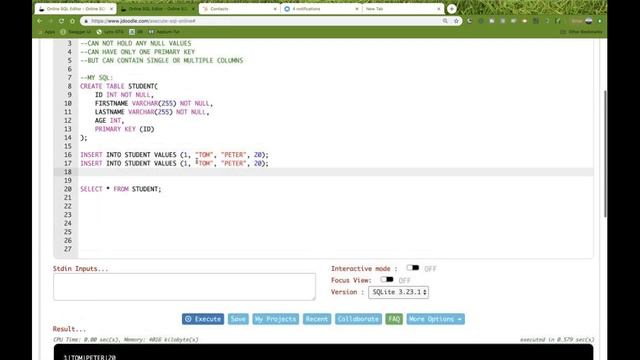Click the jdoodle.com address bar
This screenshot has height=360, width=640.
pos(261,21)
